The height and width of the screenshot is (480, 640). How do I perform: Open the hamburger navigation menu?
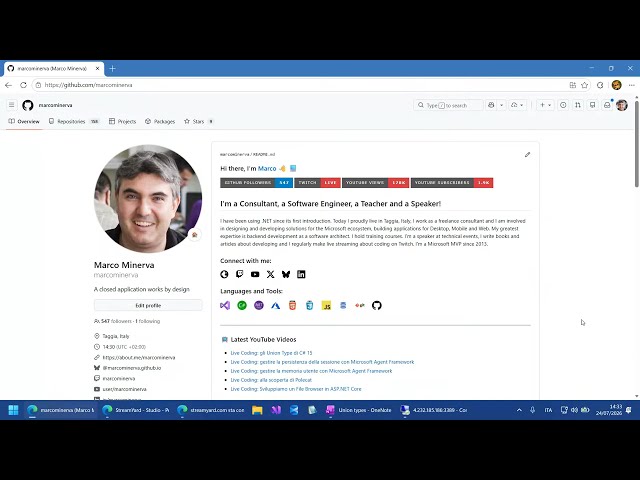click(x=11, y=105)
